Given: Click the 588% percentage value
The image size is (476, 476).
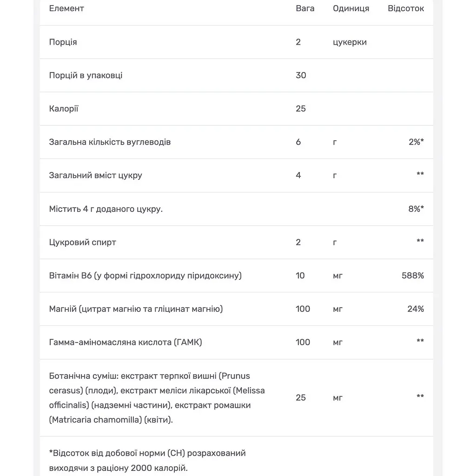Looking at the screenshot, I should [x=413, y=276].
